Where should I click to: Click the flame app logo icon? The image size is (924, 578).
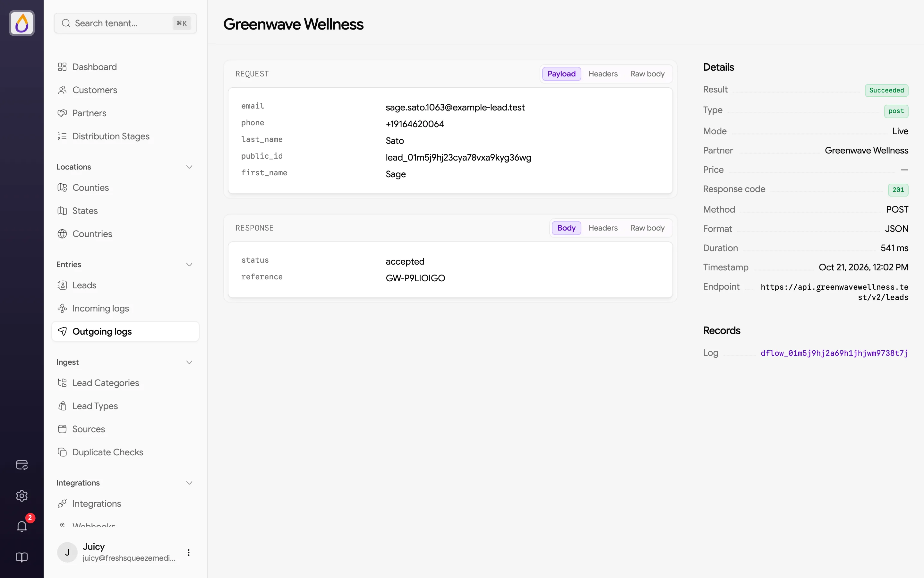pyautogui.click(x=22, y=23)
